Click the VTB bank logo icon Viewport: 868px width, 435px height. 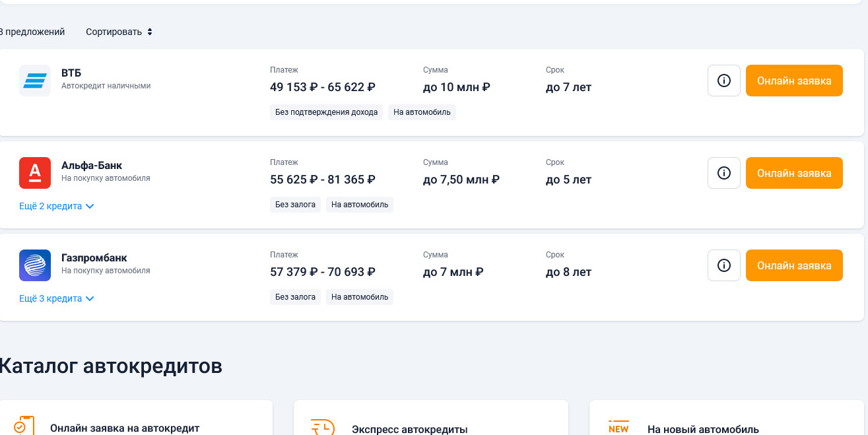(35, 81)
